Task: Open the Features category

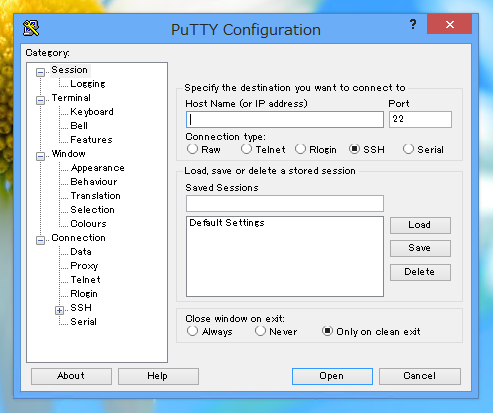Action: tap(91, 140)
